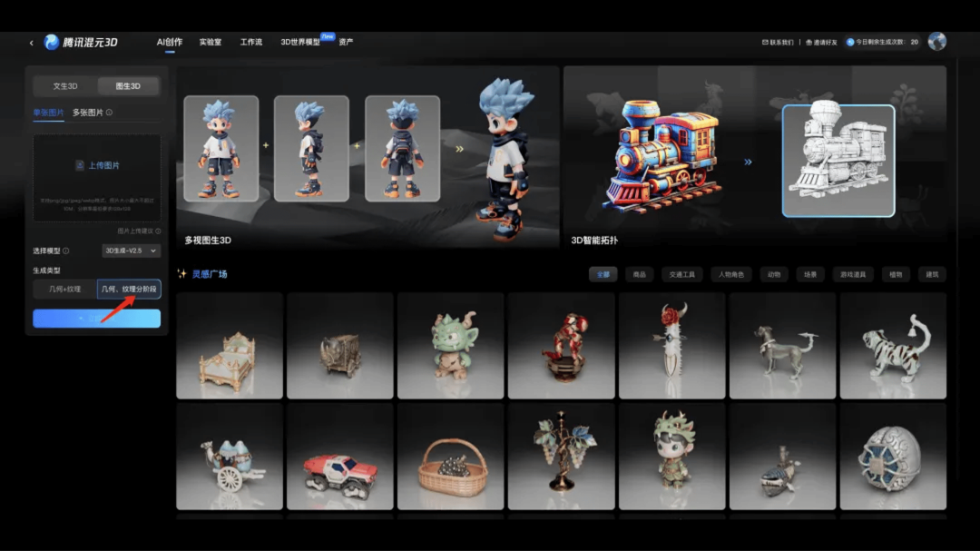Filter gallery by 场景
This screenshot has height=551, width=980.
[x=810, y=274]
